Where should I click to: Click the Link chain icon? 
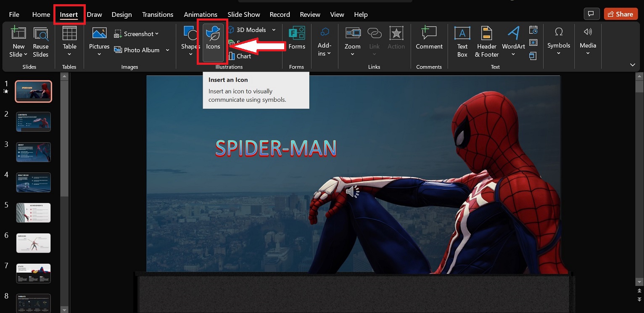[x=374, y=33]
